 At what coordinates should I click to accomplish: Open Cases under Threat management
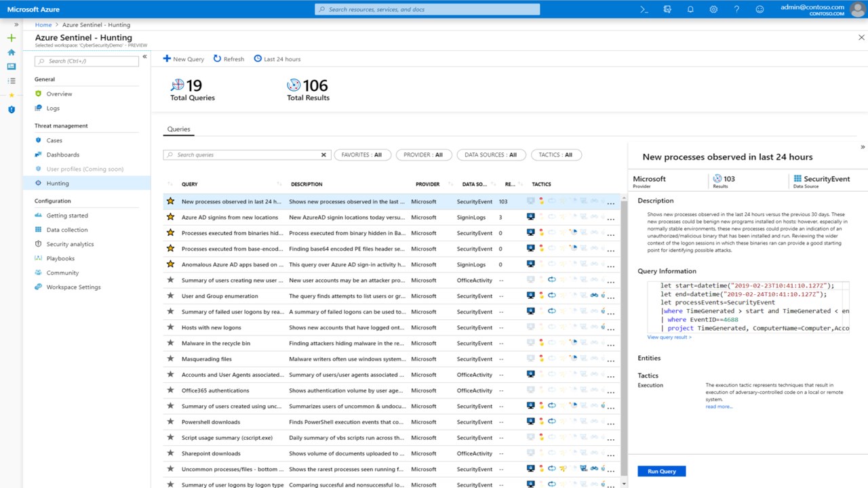pos(54,140)
